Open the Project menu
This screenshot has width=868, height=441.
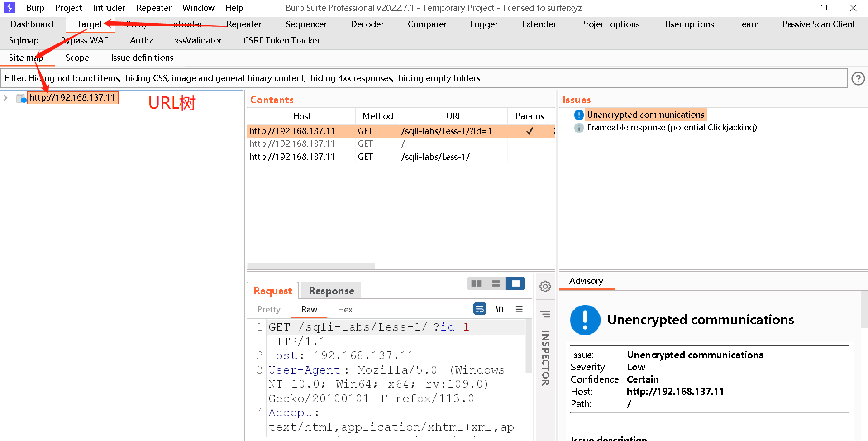69,8
